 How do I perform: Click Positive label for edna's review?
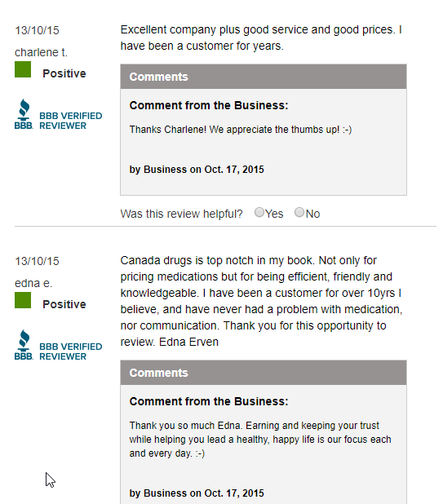64,304
